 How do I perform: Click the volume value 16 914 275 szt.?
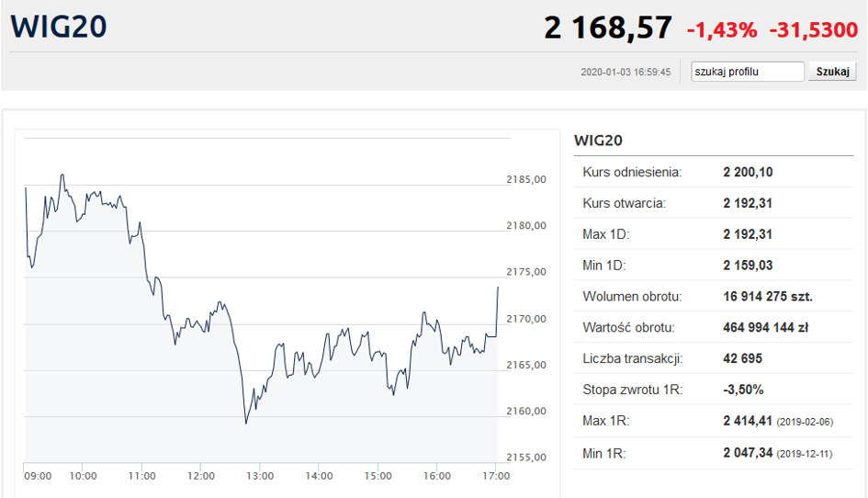tap(768, 297)
